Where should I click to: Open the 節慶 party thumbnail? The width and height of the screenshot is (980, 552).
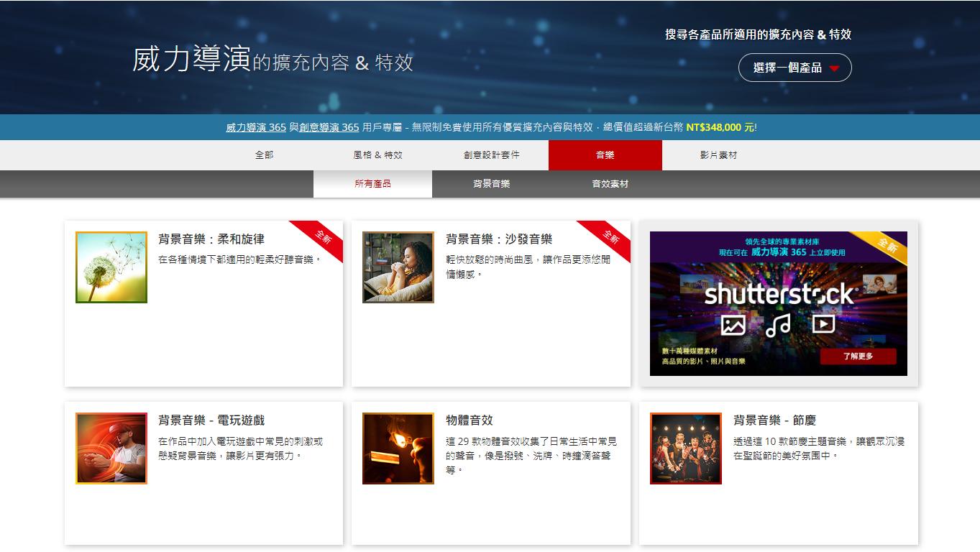(686, 448)
